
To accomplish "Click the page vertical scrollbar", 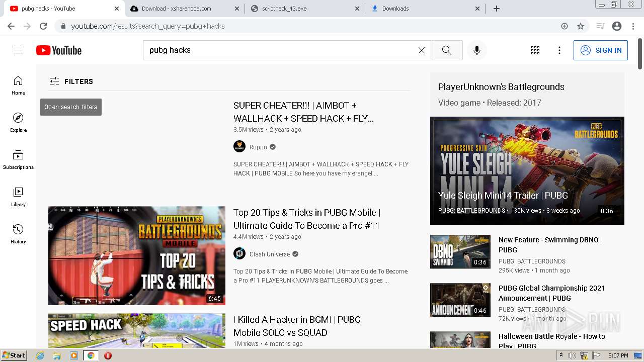I will click(640, 53).
